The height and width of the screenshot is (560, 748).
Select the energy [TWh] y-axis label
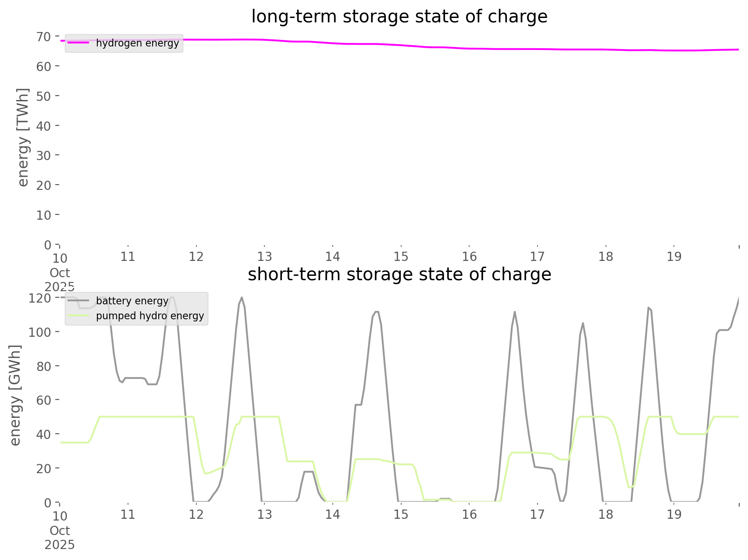pos(23,137)
